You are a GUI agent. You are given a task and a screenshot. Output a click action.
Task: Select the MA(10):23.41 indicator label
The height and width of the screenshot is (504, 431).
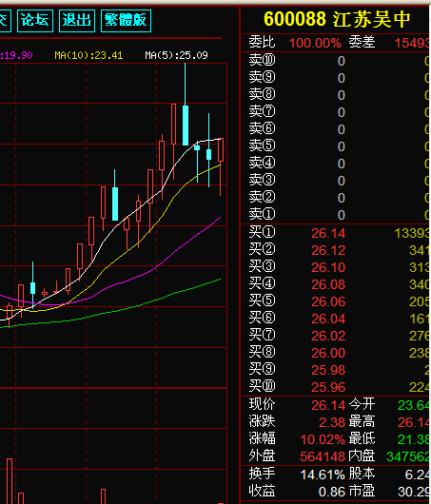click(x=88, y=55)
